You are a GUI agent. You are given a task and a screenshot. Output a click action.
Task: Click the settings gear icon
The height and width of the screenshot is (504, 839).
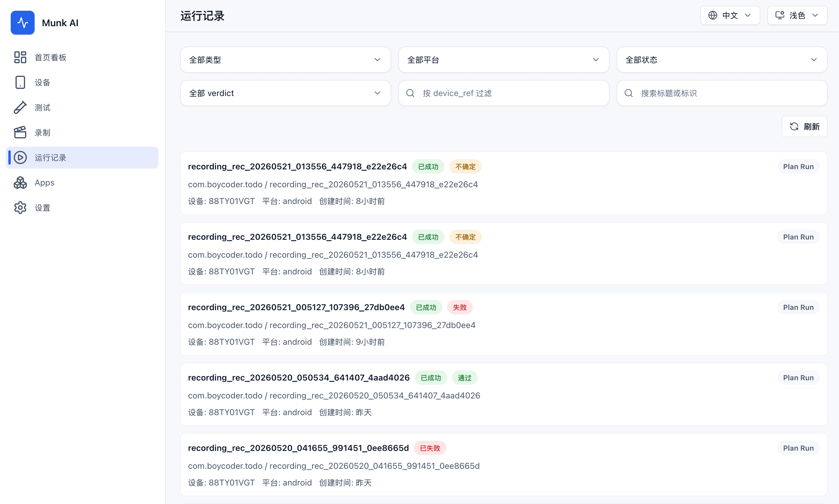20,208
